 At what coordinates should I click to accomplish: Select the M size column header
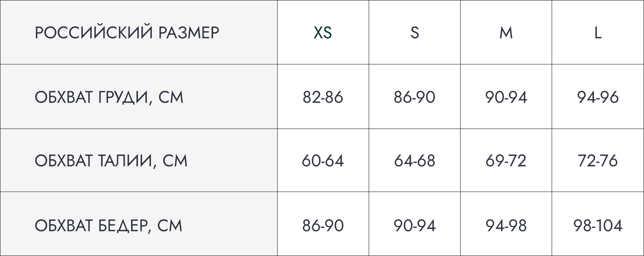pos(506,33)
